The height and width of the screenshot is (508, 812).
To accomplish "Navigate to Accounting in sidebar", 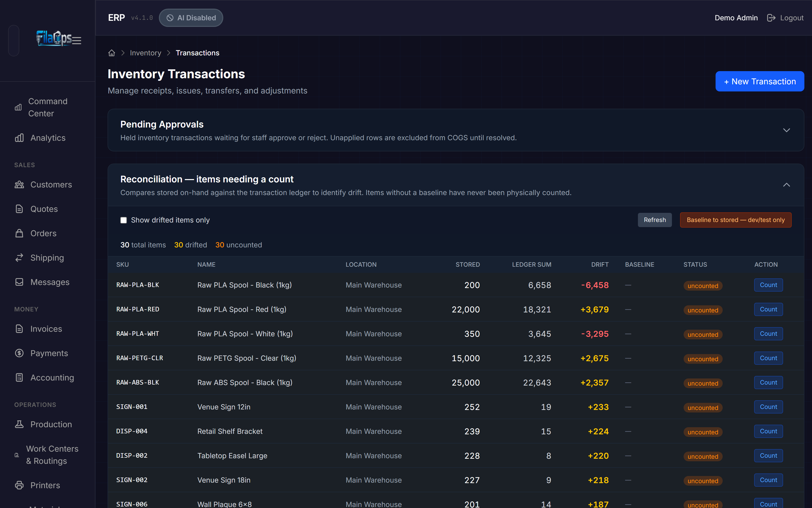I will (48, 378).
